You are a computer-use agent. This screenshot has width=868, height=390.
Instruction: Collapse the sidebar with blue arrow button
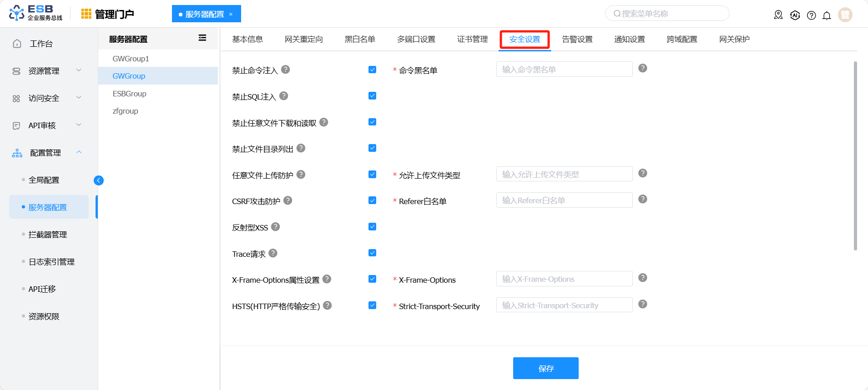[x=99, y=180]
